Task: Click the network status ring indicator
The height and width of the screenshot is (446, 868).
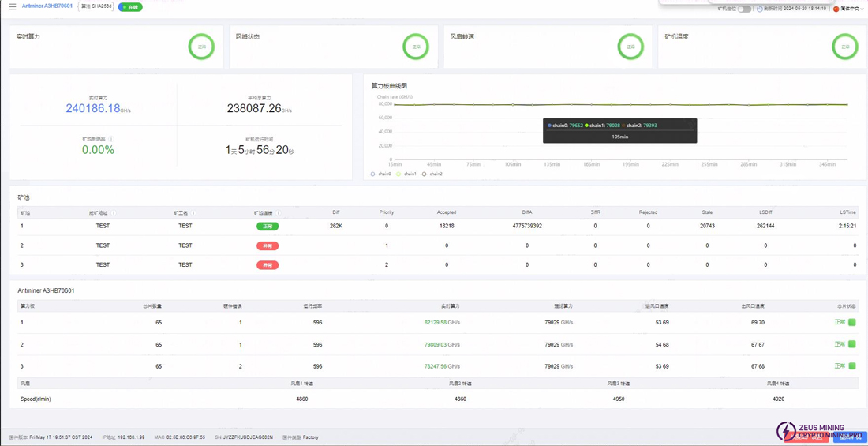Action: (x=416, y=47)
